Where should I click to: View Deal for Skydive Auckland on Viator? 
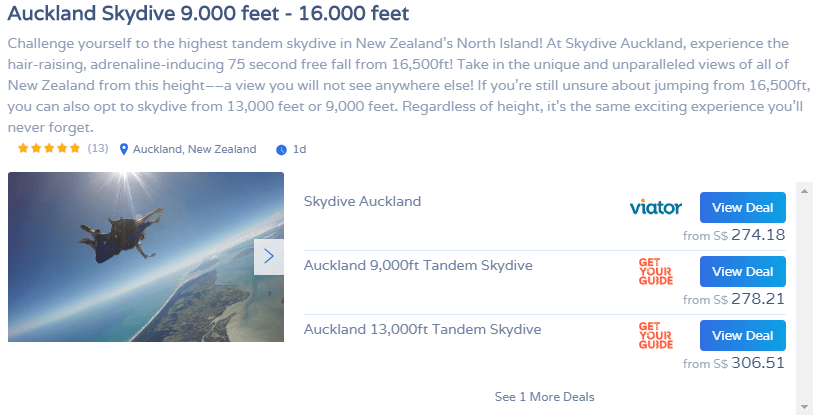pos(743,207)
